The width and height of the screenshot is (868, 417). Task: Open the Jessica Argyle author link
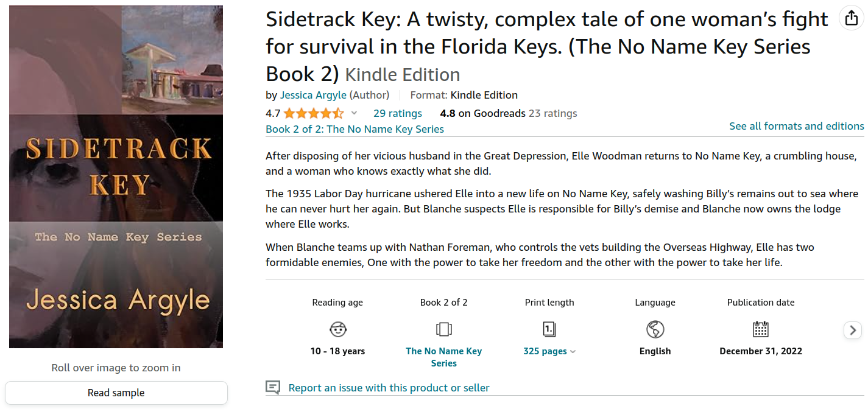[x=313, y=95]
